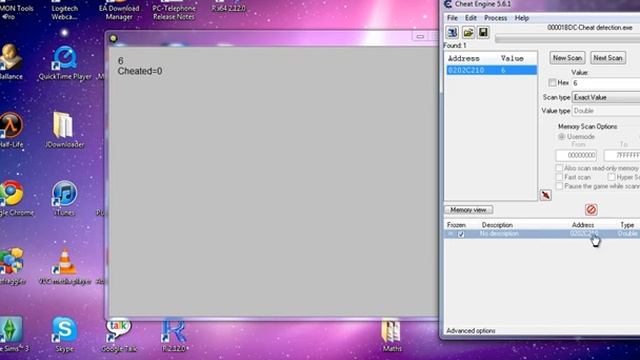Open the PC-Telephone Release Notes icon
Viewport: 640px width, 360px height.
tap(174, 11)
